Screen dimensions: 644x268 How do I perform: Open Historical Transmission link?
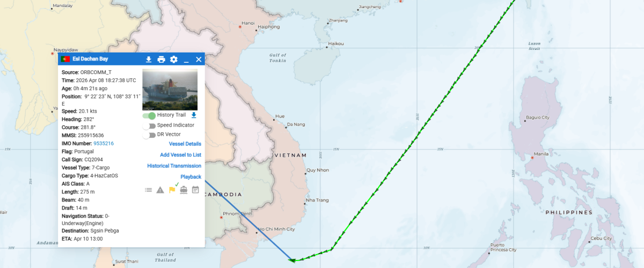tap(174, 166)
